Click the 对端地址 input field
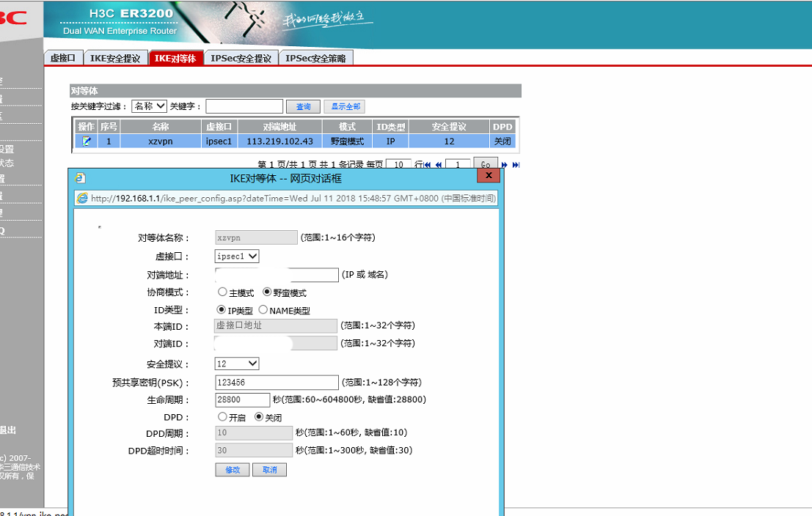This screenshot has width=812, height=516. click(x=277, y=275)
